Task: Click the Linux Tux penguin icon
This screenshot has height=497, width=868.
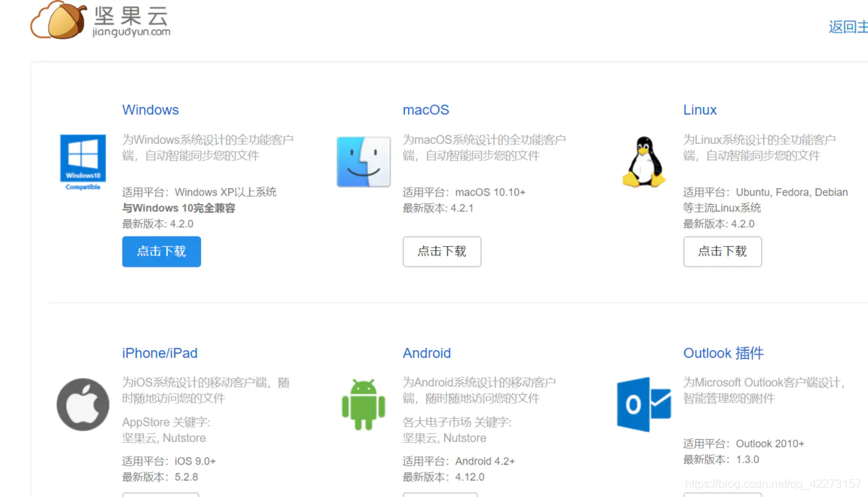Action: 644,162
